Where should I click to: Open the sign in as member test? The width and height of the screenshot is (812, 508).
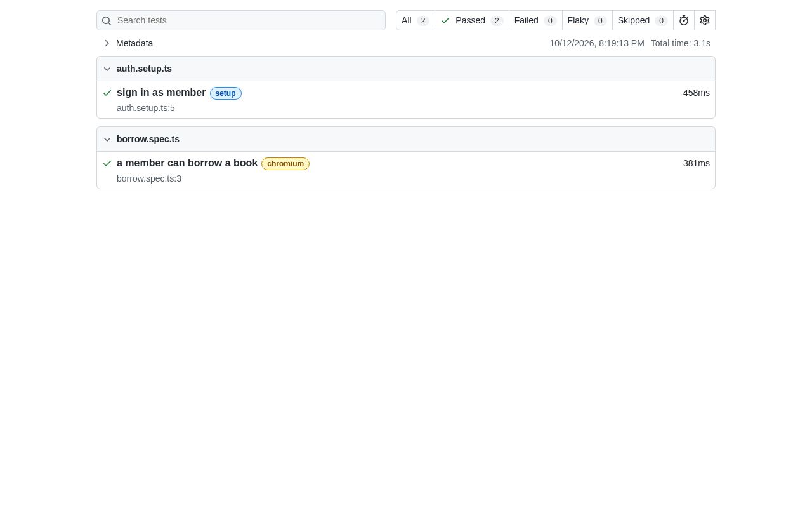pos(161,93)
